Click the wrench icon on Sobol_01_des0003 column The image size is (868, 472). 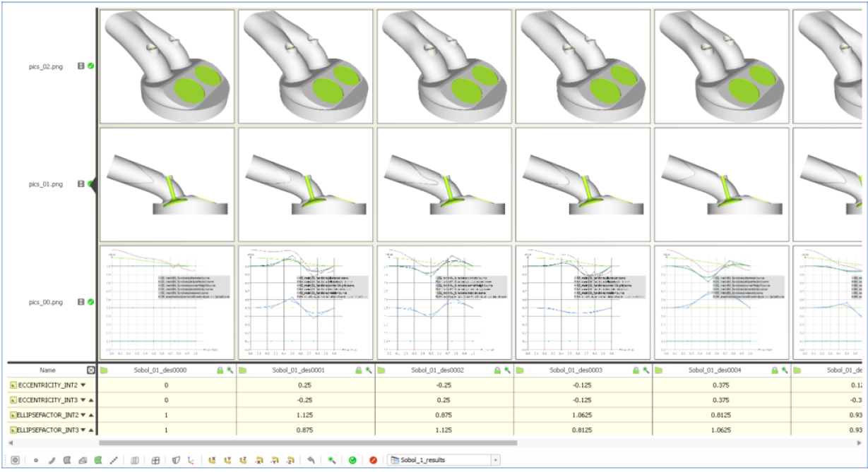click(645, 370)
